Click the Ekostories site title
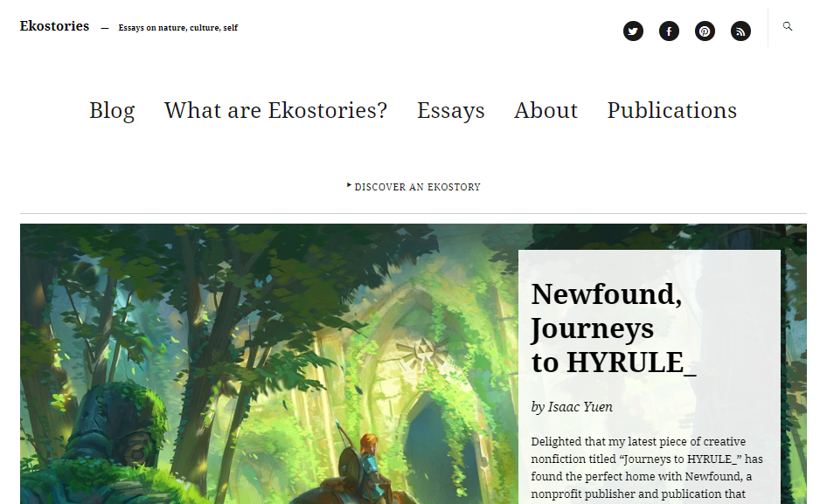The width and height of the screenshot is (820, 504). click(54, 26)
